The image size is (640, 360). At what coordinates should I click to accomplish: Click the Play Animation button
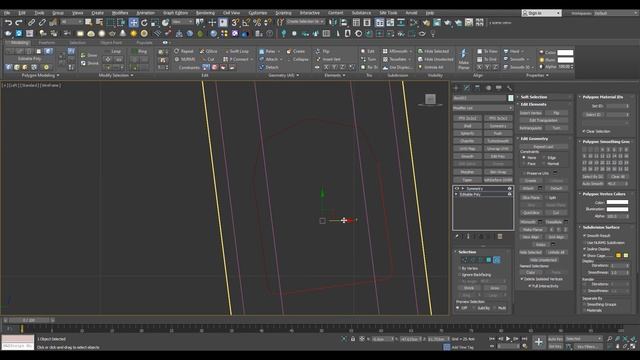click(x=508, y=339)
